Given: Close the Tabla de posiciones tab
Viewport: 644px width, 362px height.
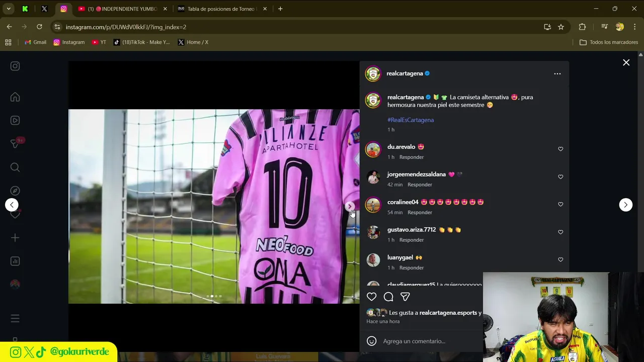Looking at the screenshot, I should (264, 9).
